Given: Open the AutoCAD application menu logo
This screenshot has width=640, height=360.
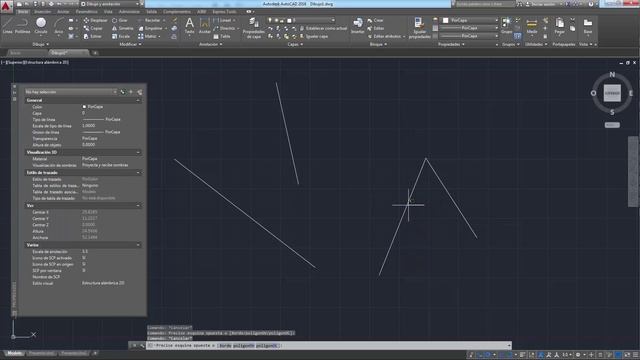Looking at the screenshot, I should coord(7,6).
